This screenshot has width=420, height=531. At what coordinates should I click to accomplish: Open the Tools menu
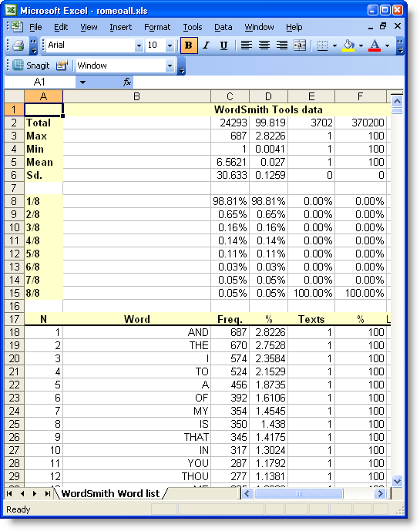pos(193,27)
